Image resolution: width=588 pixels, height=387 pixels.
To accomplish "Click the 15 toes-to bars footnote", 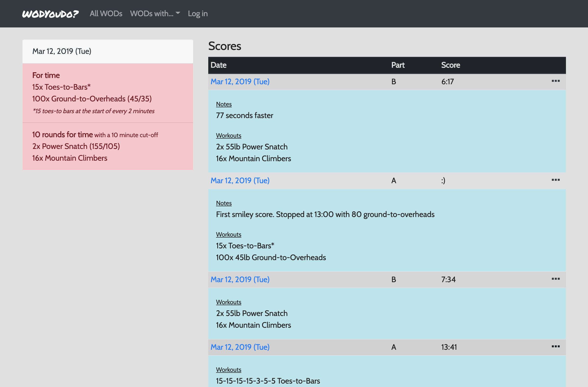I will tap(93, 111).
